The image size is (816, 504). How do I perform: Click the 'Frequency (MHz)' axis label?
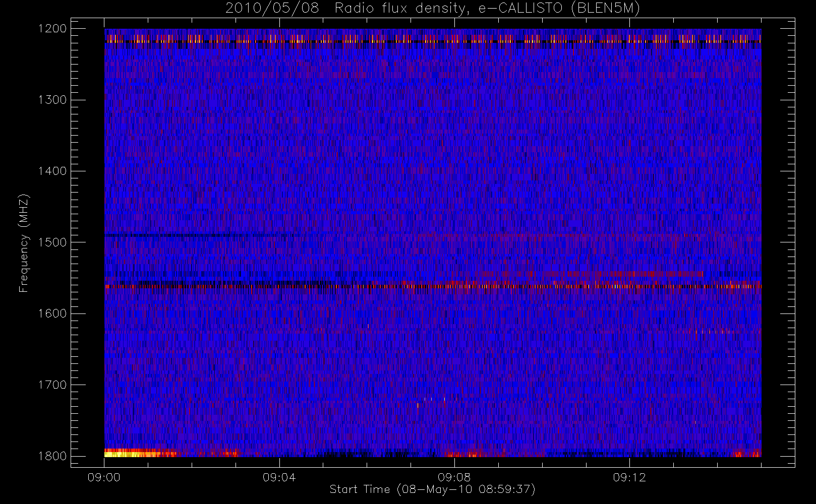(x=24, y=243)
